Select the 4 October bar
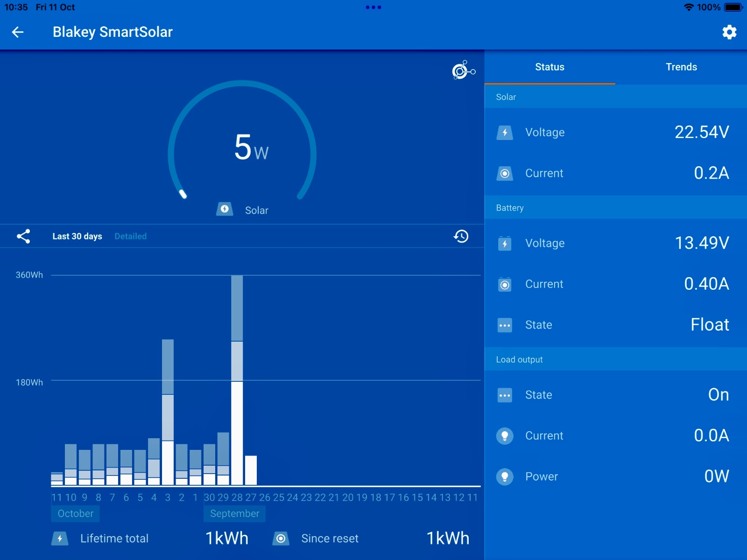The width and height of the screenshot is (747, 560). (x=154, y=462)
